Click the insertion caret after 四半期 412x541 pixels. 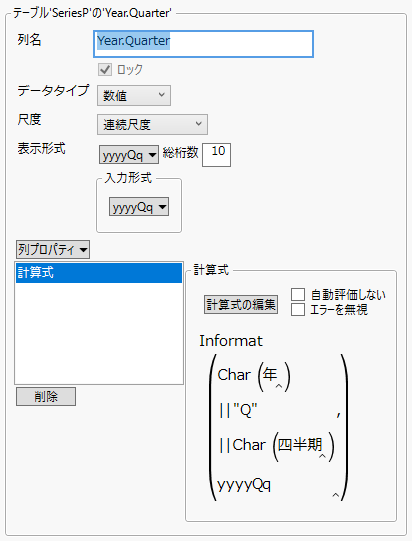[x=322, y=456]
